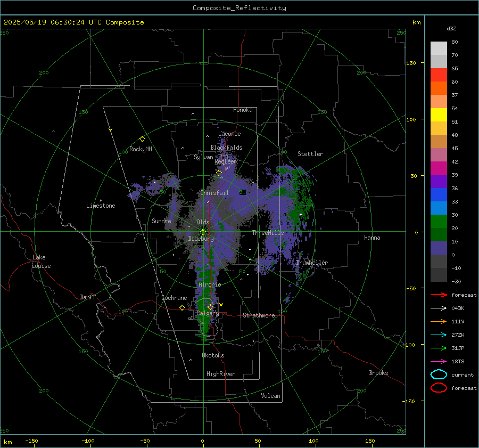Click the '65' dBZ legend value
Viewport: 479px width, 448px height.
455,69
